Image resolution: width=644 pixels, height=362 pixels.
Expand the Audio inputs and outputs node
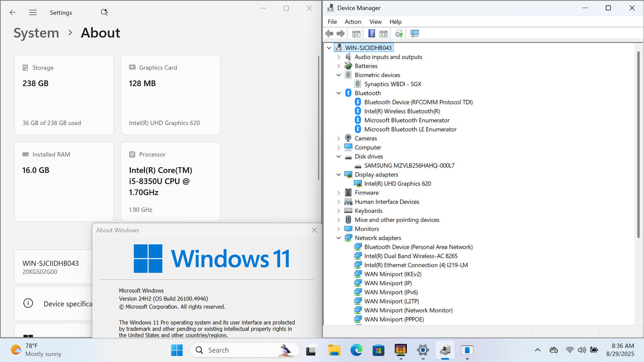pyautogui.click(x=339, y=57)
